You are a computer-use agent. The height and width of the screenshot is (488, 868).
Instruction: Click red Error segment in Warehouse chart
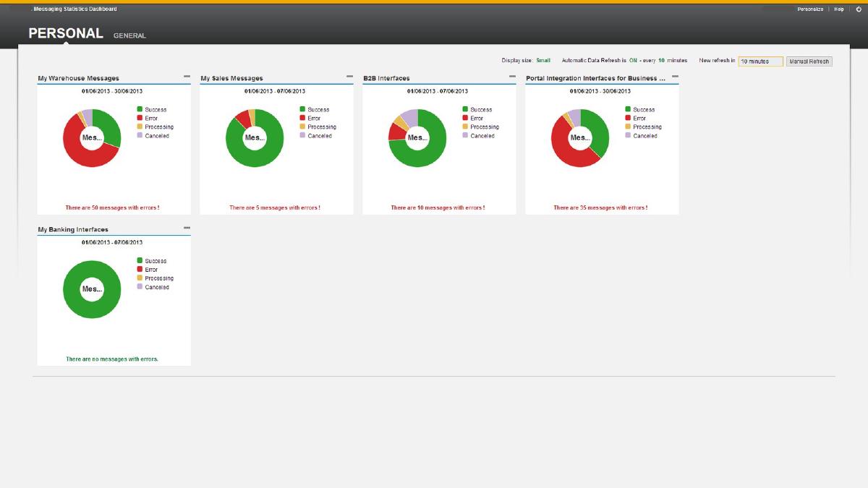click(73, 150)
